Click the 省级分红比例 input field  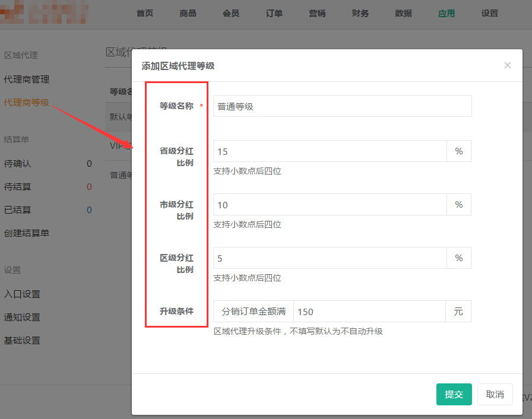[x=330, y=151]
